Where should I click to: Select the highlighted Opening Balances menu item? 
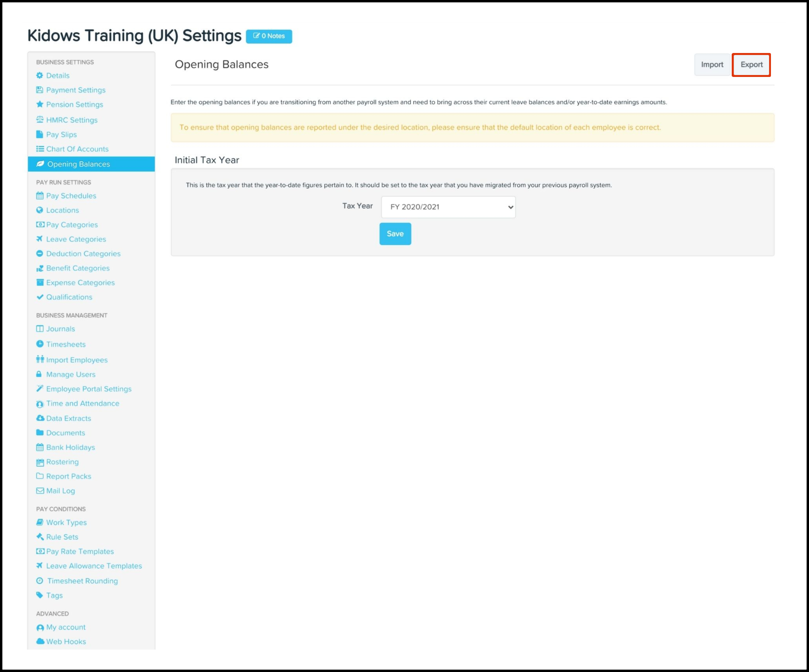point(78,164)
